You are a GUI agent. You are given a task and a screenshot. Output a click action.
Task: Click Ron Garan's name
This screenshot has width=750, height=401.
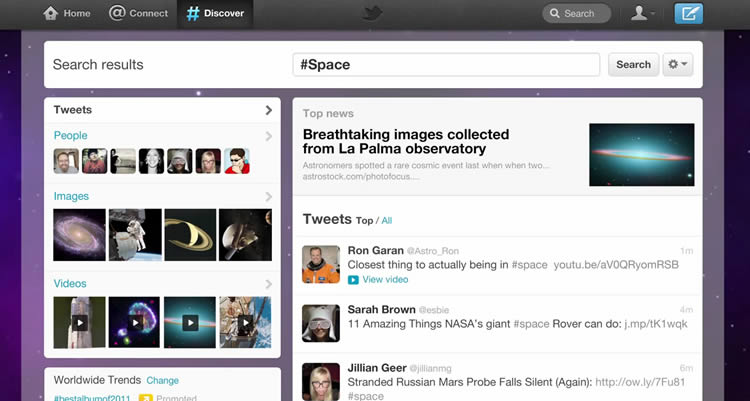click(375, 251)
